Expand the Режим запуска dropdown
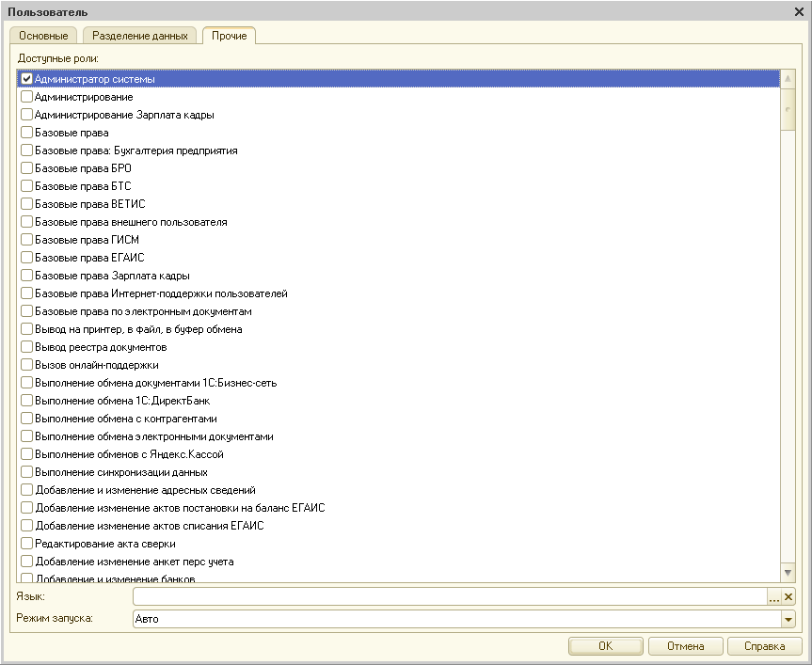Screen dimensions: 812x665 click(x=788, y=619)
